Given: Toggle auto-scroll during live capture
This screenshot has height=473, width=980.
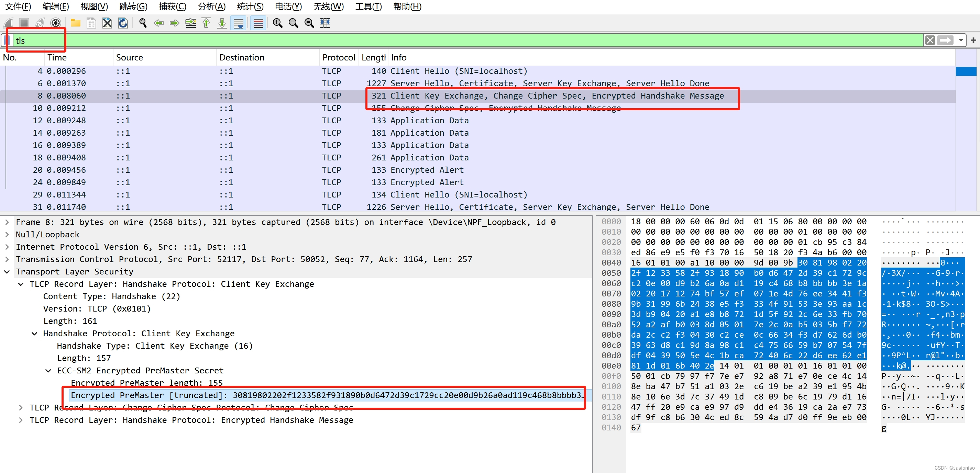Looking at the screenshot, I should tap(239, 23).
